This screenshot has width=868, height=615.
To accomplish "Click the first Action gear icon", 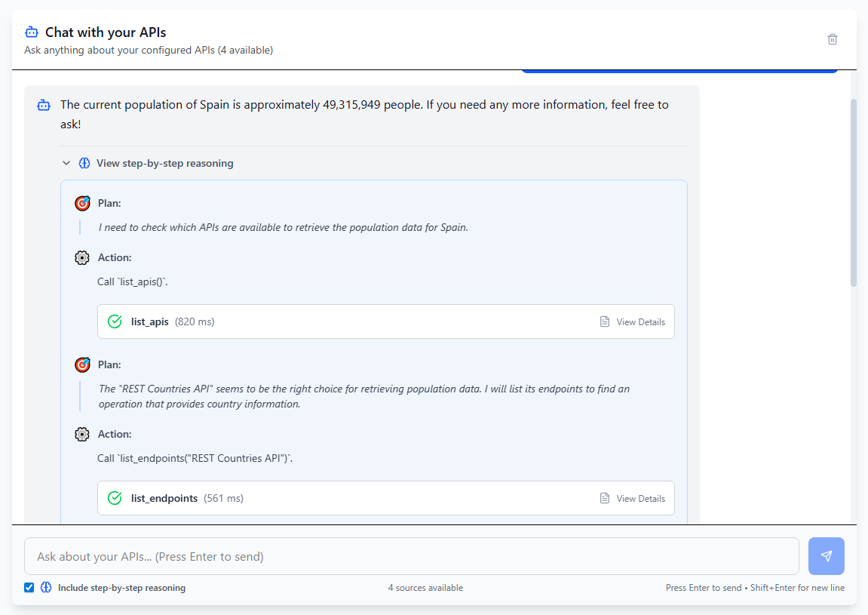I will tap(82, 257).
